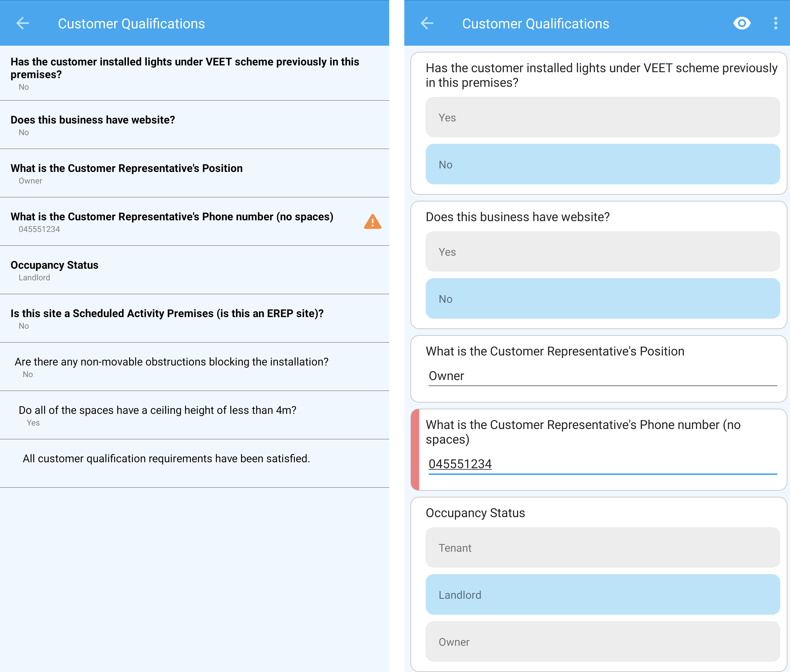
Task: Select Yes for business website question
Action: (602, 252)
